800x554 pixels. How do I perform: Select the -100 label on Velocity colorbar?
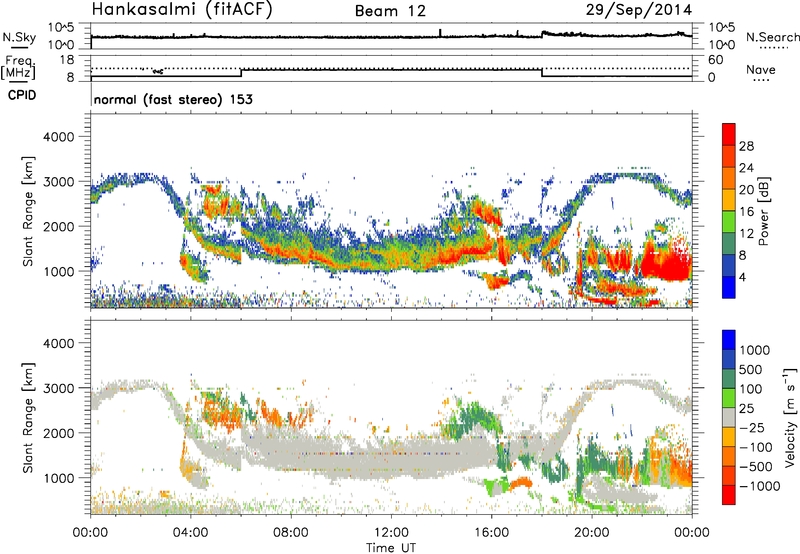(755, 447)
